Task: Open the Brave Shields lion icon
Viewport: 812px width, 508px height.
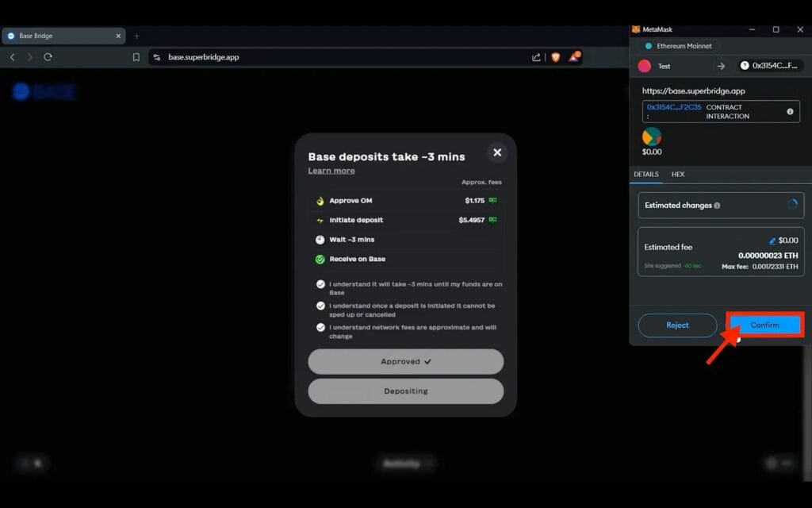Action: 556,57
